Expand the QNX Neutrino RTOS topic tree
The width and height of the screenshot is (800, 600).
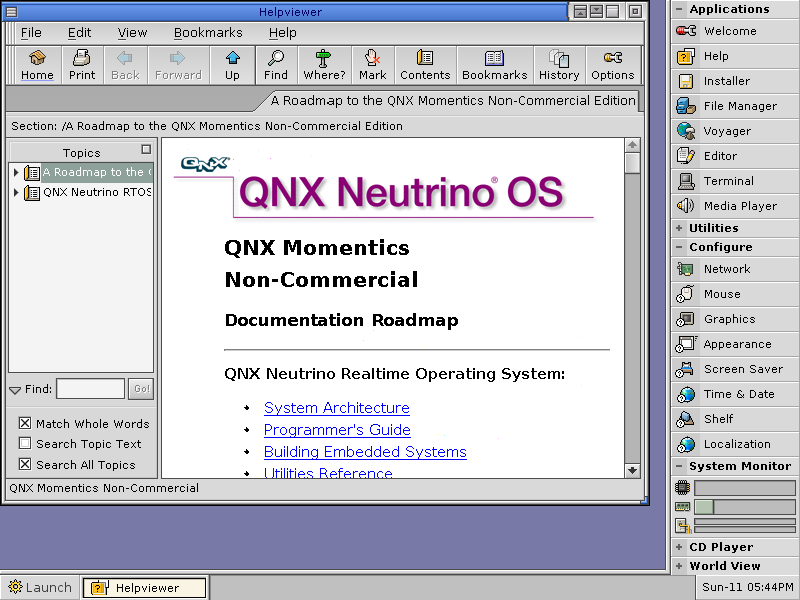pos(14,190)
